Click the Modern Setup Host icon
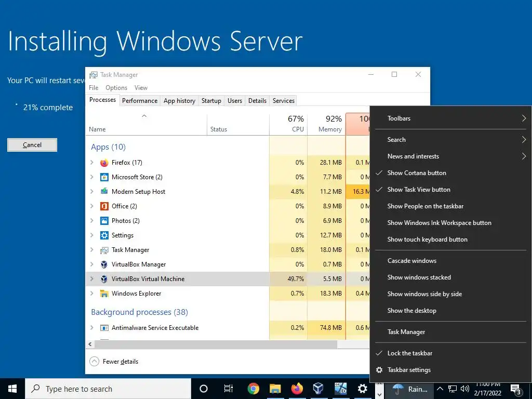Image resolution: width=532 pixels, height=399 pixels. [104, 191]
